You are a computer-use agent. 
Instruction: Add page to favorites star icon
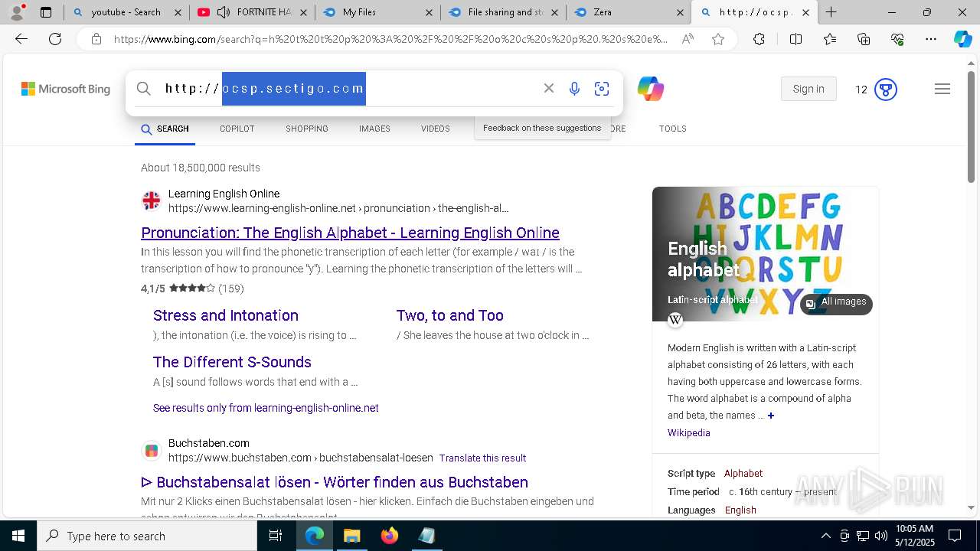pos(717,39)
